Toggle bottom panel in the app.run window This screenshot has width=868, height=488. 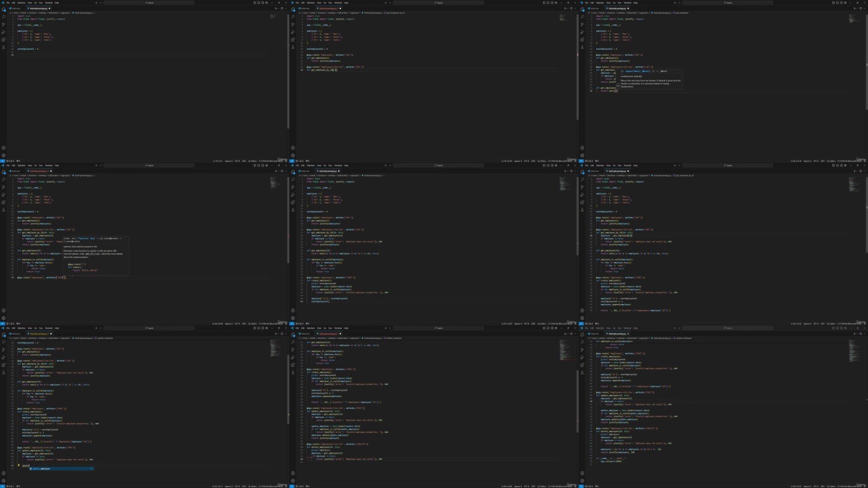(837, 328)
